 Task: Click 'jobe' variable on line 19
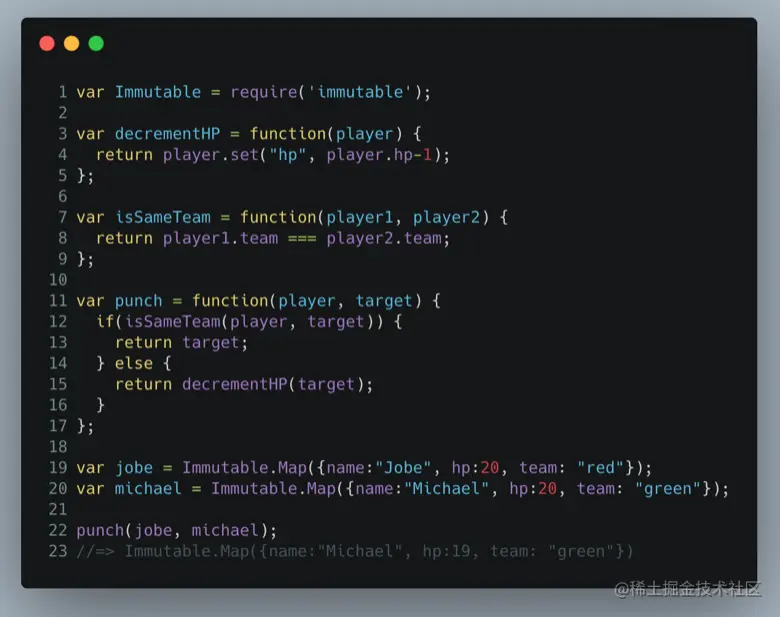tap(134, 468)
